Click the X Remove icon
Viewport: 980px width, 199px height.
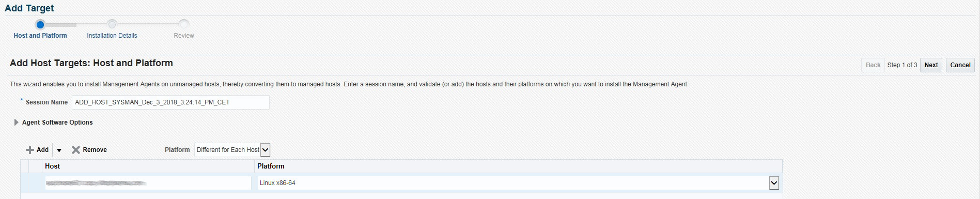click(x=76, y=150)
